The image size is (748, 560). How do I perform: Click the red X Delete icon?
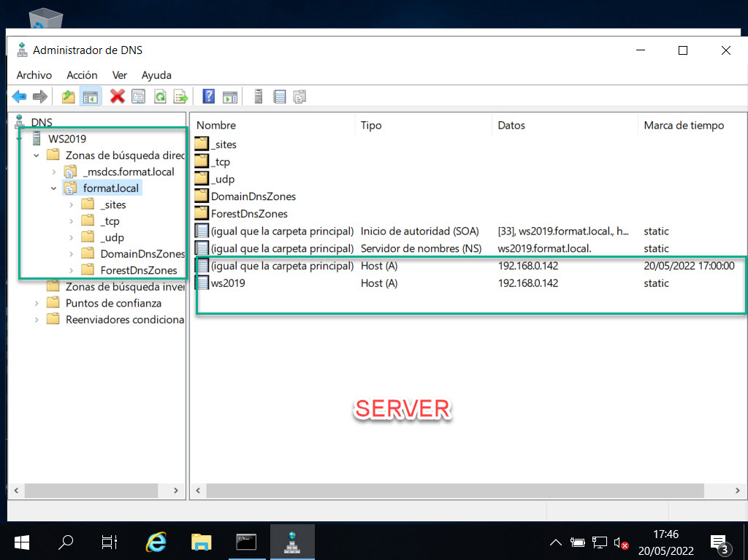pos(117,96)
